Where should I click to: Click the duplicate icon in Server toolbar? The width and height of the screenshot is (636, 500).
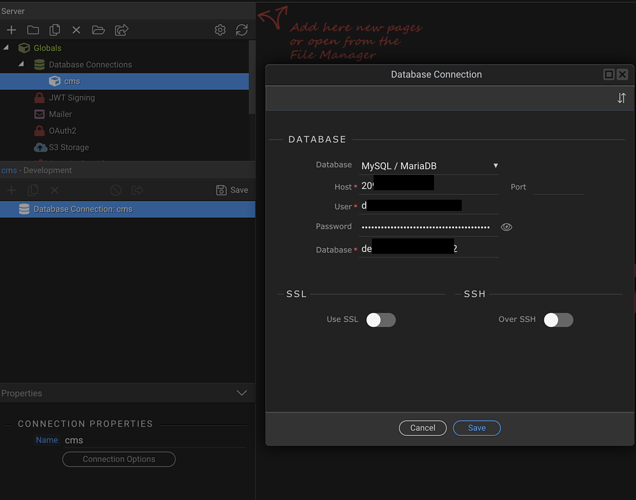[54, 30]
